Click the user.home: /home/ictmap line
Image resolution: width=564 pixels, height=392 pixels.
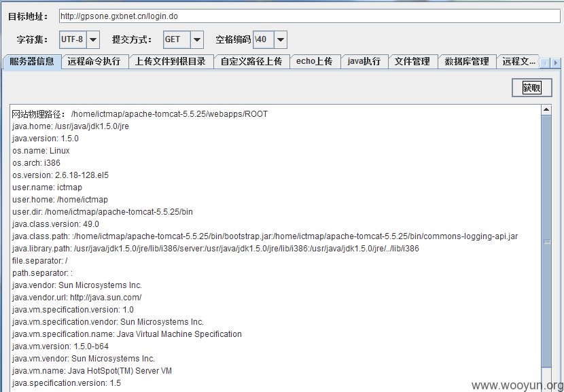60,200
